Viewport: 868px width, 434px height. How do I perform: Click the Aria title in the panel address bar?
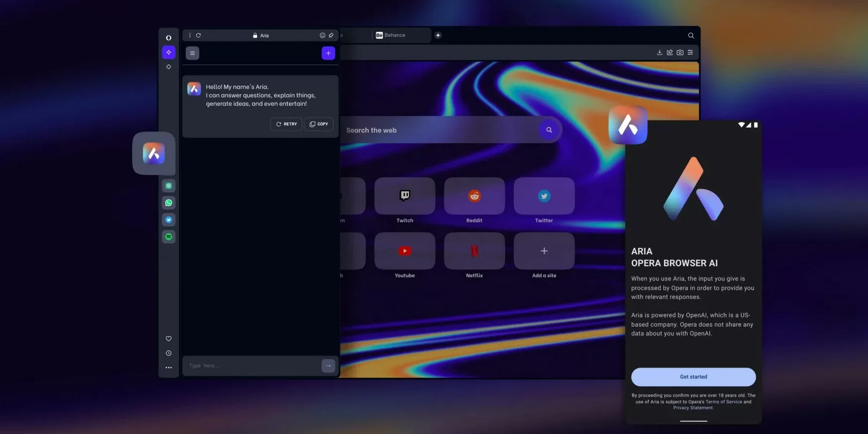264,36
